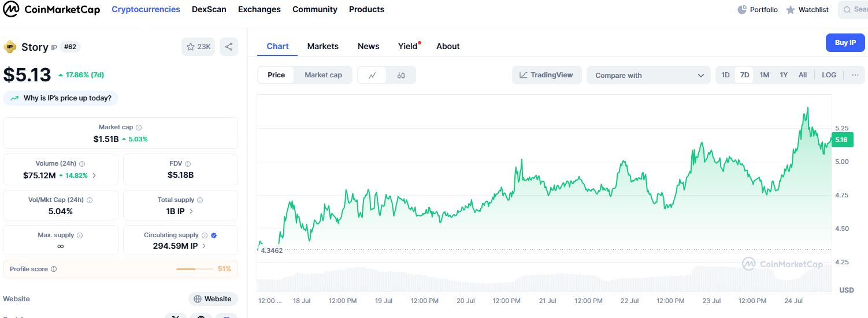This screenshot has height=318, width=868.
Task: Click the 4.3462 starting price label
Action: tap(272, 250)
